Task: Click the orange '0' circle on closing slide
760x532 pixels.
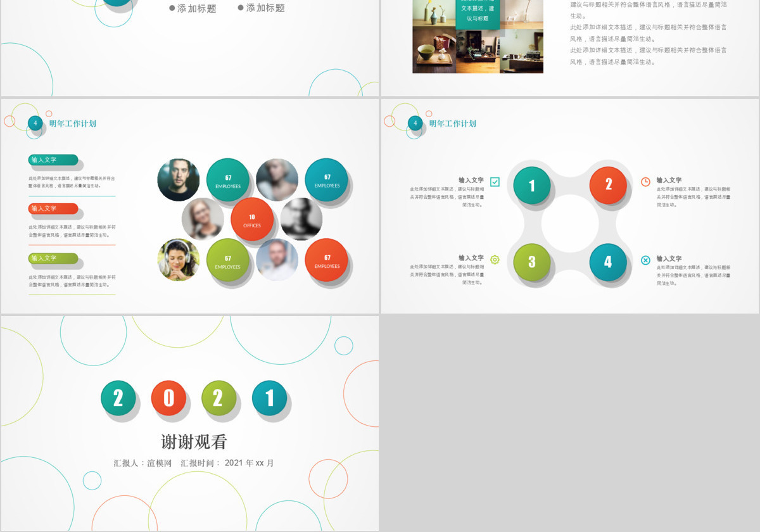Action: [x=168, y=398]
